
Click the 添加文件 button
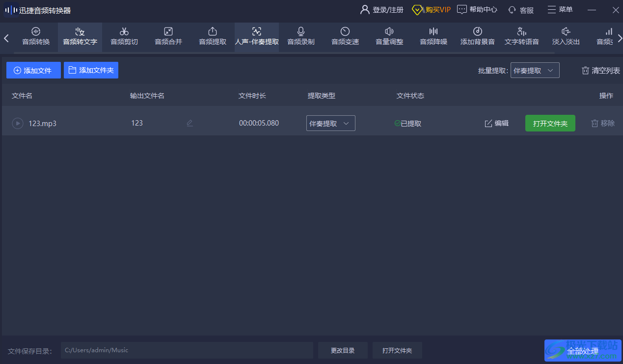(33, 71)
